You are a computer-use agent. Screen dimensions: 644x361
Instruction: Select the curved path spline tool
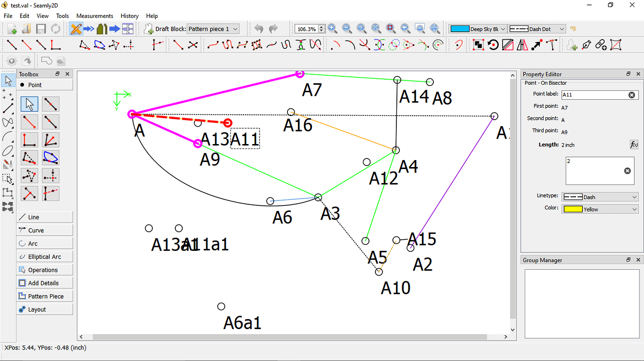point(228,45)
